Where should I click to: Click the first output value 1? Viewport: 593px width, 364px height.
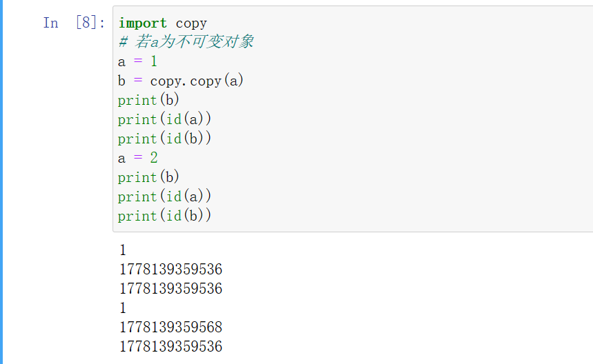(x=123, y=250)
